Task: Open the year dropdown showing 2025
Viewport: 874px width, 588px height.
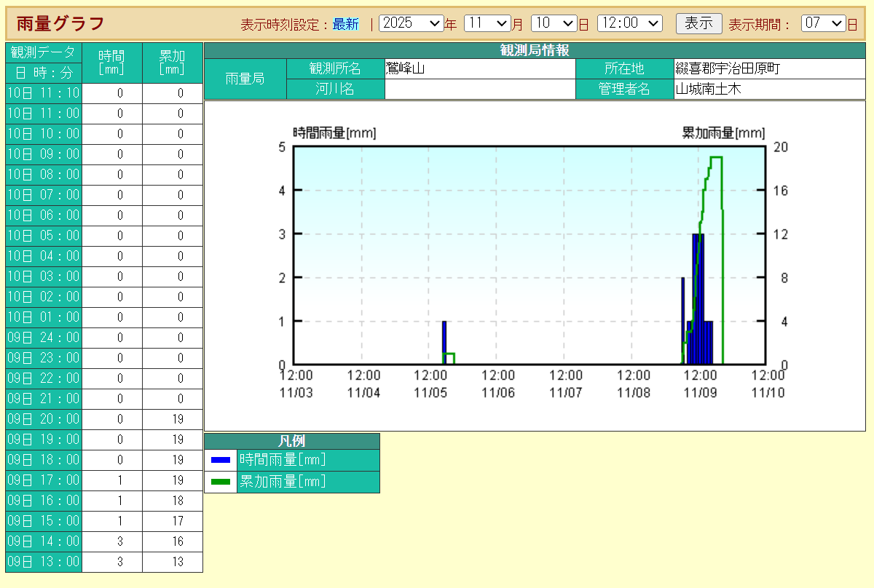Action: point(411,23)
